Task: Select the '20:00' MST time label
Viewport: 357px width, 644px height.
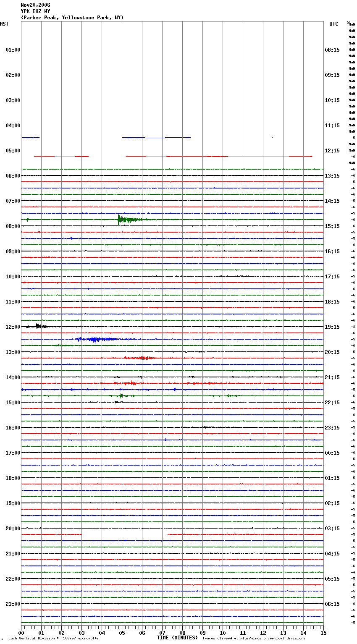Action: pyautogui.click(x=13, y=529)
